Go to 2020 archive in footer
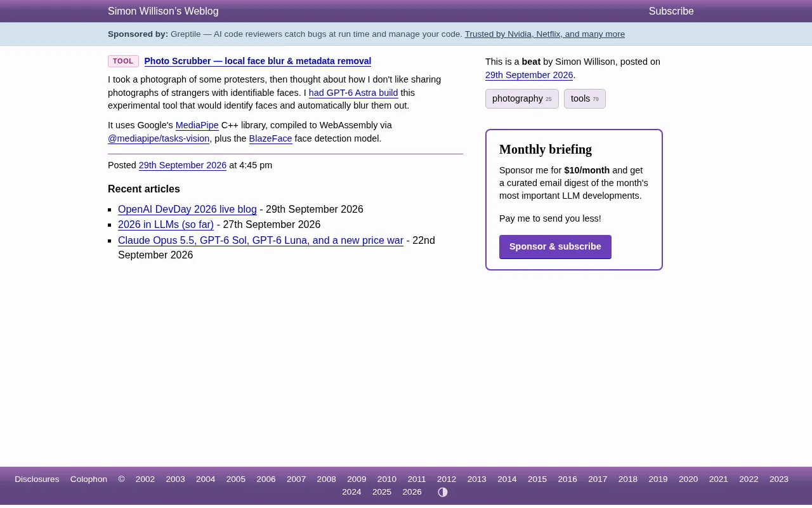Image resolution: width=812 pixels, height=508 pixels. coord(688,479)
